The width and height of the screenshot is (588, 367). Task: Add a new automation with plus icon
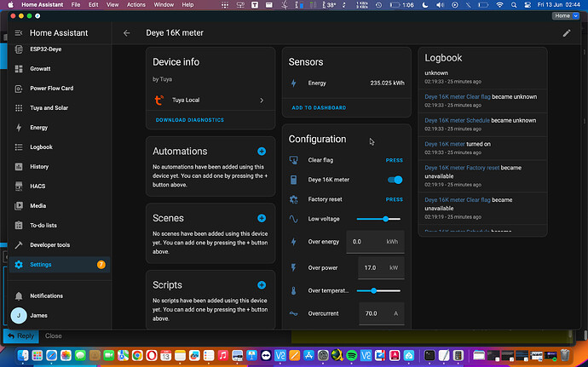click(262, 151)
